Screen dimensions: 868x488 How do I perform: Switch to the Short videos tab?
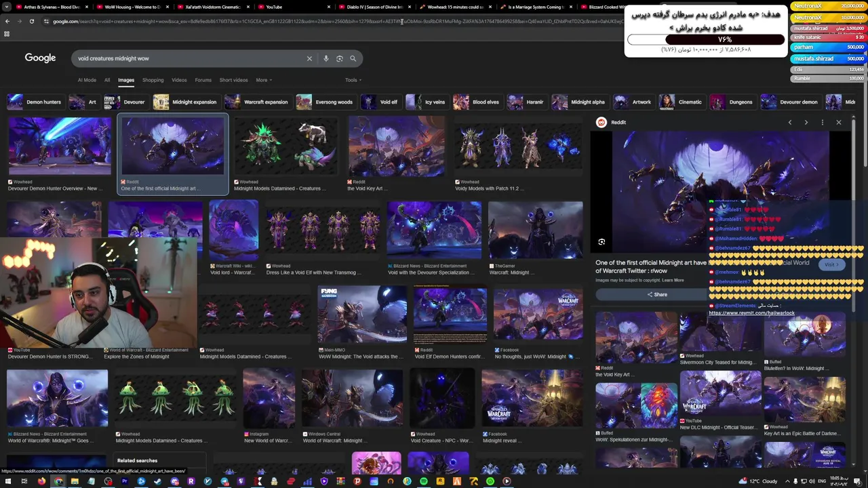click(233, 80)
